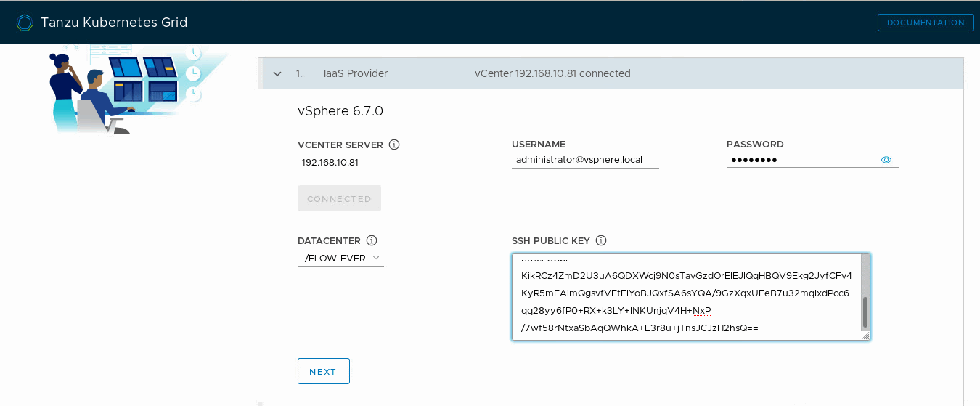Click the 'Tanzu Kubernetes Grid' title text
The image size is (980, 406).
coord(114,23)
